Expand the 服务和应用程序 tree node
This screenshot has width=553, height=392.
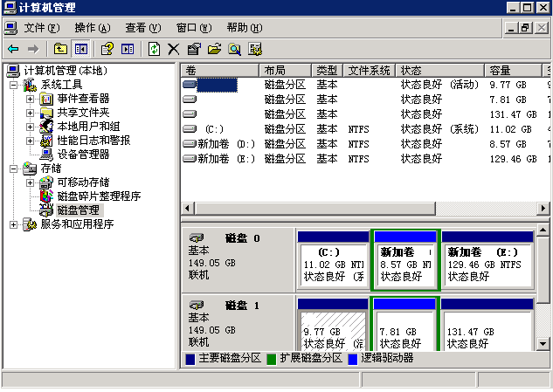14,224
